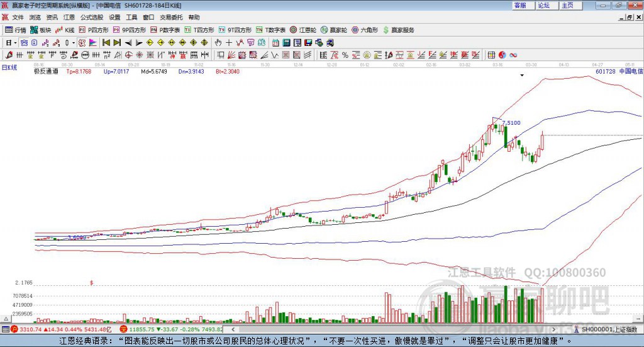Click the Shanghai index 3310.74 status entry
This screenshot has height=347, width=644.
(x=61, y=329)
